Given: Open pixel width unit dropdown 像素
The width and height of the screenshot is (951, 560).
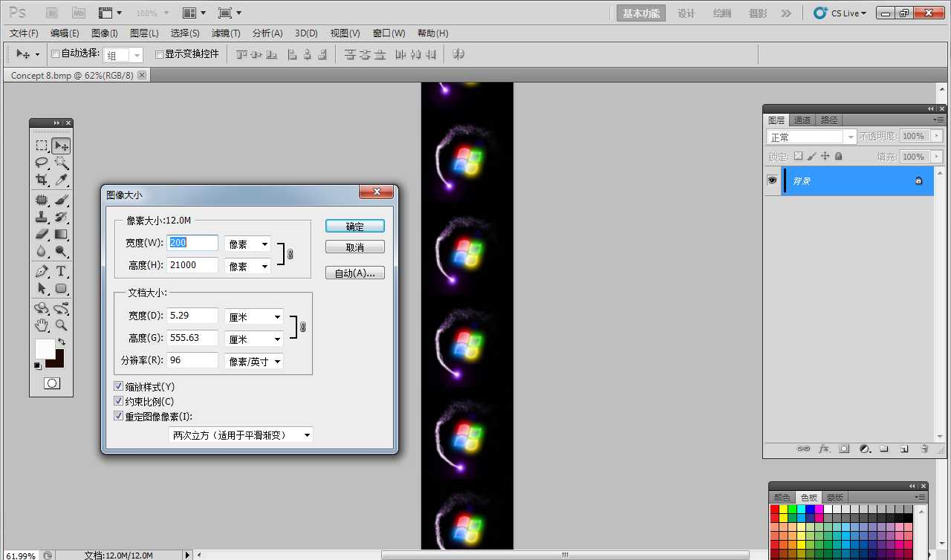Looking at the screenshot, I should [248, 244].
